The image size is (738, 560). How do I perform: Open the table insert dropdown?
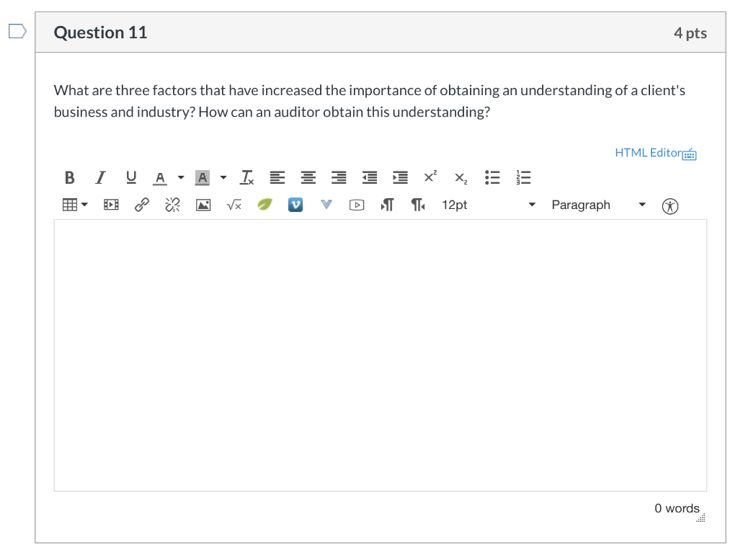coord(75,205)
